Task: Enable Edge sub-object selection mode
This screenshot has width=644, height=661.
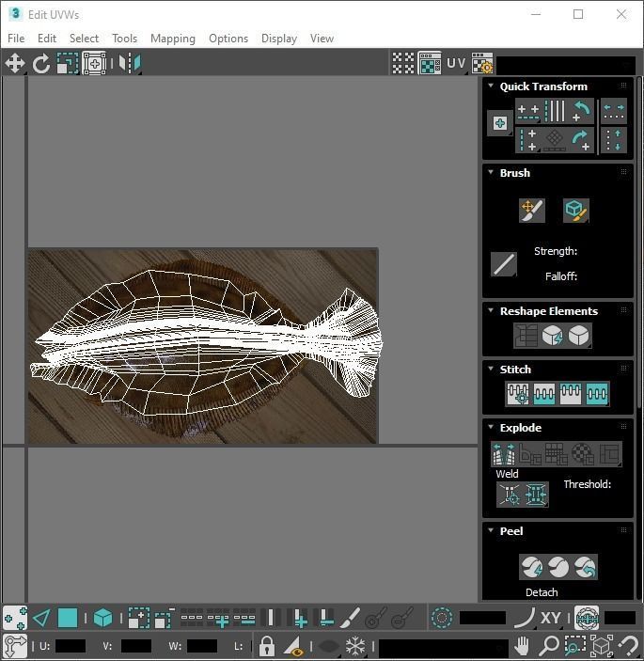Action: click(x=41, y=618)
